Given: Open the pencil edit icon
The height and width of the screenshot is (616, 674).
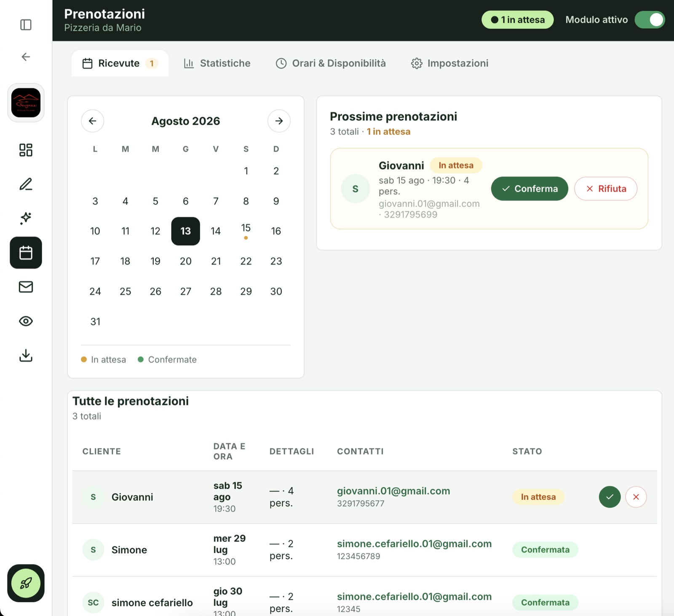Looking at the screenshot, I should click(x=26, y=184).
